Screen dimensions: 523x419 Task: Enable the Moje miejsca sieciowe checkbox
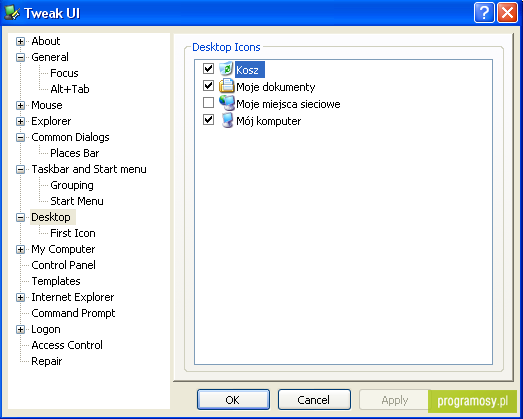pyautogui.click(x=208, y=102)
